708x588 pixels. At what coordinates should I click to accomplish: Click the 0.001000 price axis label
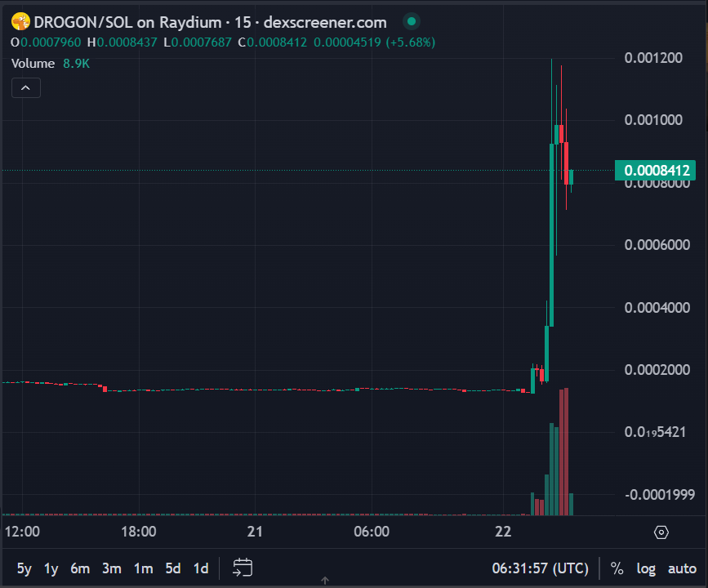(653, 120)
